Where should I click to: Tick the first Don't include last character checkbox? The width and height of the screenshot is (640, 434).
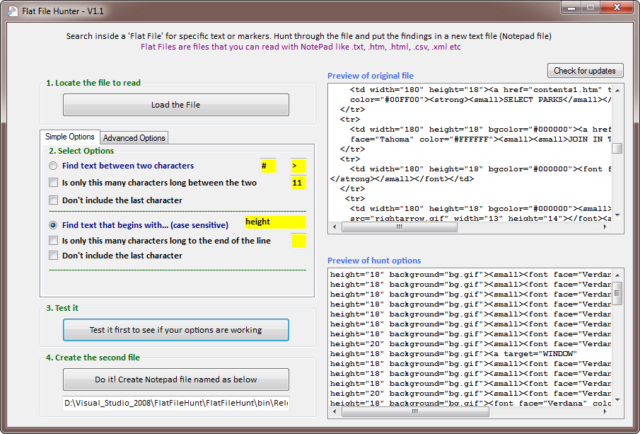[x=53, y=200]
